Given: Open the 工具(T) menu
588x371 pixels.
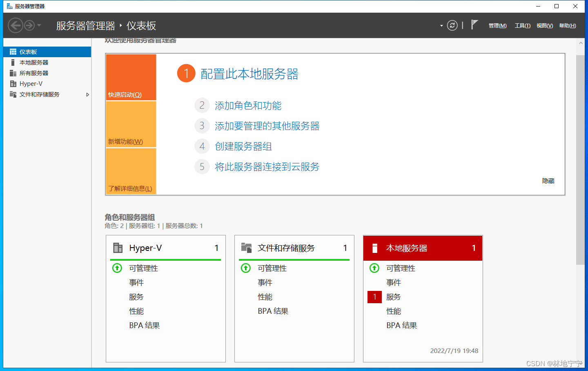Looking at the screenshot, I should [x=522, y=25].
